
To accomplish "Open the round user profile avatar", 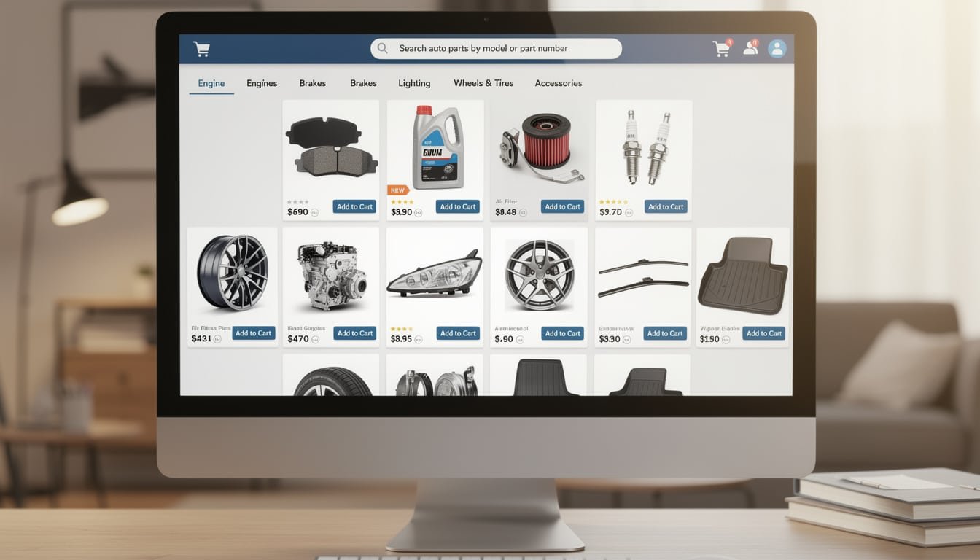I will (x=777, y=49).
